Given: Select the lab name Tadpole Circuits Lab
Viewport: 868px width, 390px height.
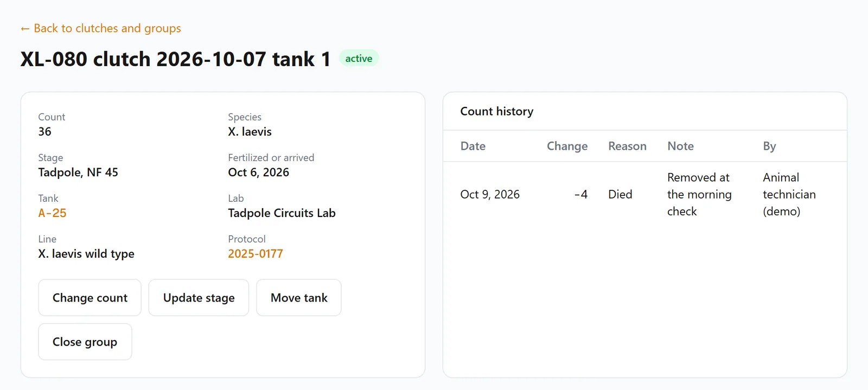Looking at the screenshot, I should [x=282, y=213].
